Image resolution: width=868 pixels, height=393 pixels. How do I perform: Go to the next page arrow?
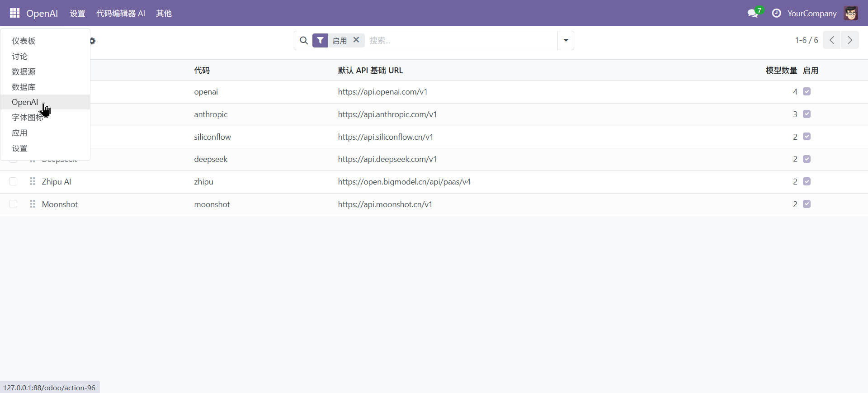click(849, 40)
